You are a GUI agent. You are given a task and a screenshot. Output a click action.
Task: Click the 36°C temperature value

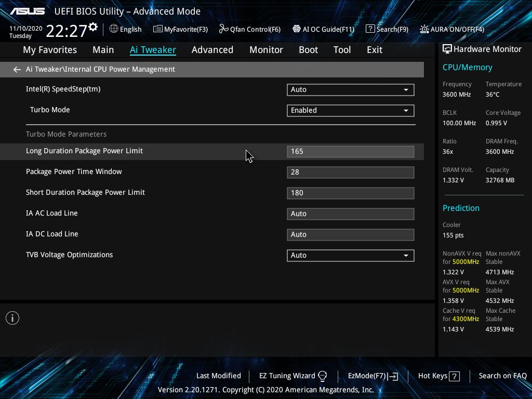click(493, 95)
